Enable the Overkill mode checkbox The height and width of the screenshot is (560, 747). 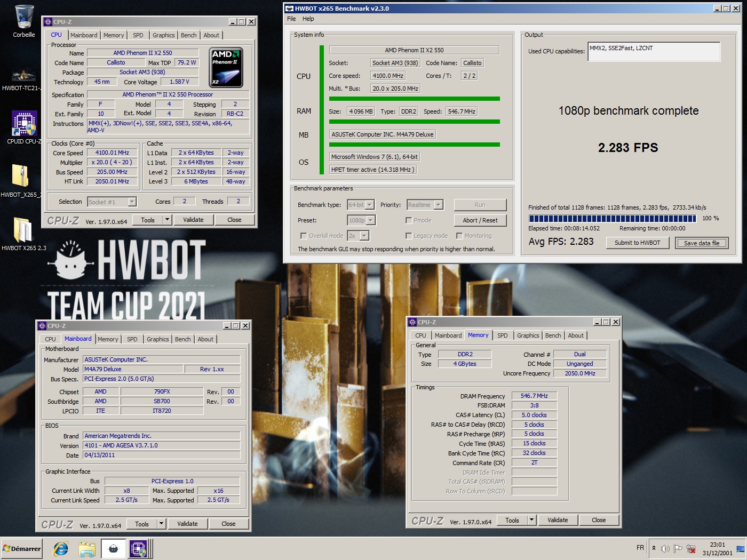tap(304, 236)
